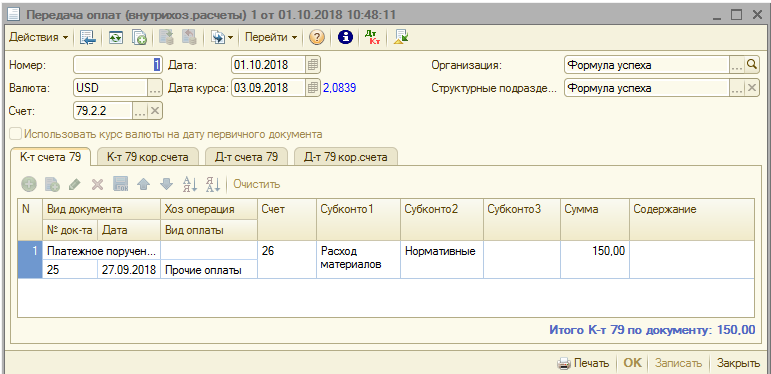Click the Номер input field
The image size is (771, 374).
[118, 65]
